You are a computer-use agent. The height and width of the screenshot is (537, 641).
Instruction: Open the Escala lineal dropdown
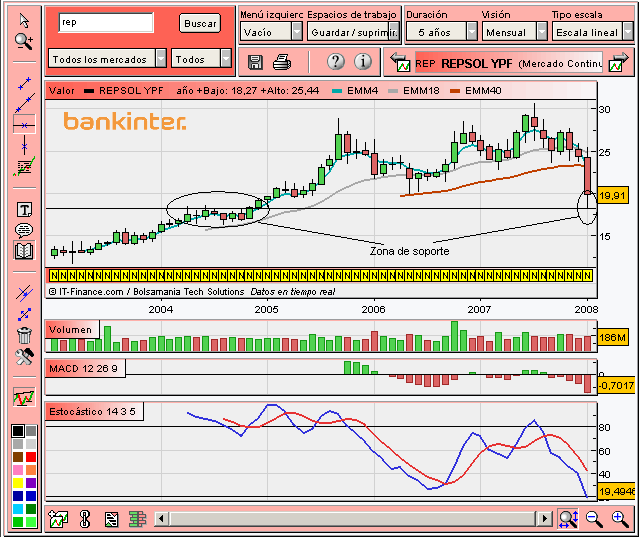[x=593, y=32]
